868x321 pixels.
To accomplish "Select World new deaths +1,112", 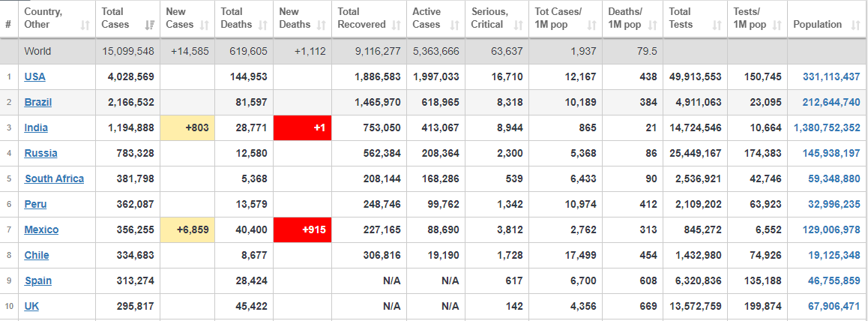I will pyautogui.click(x=310, y=52).
